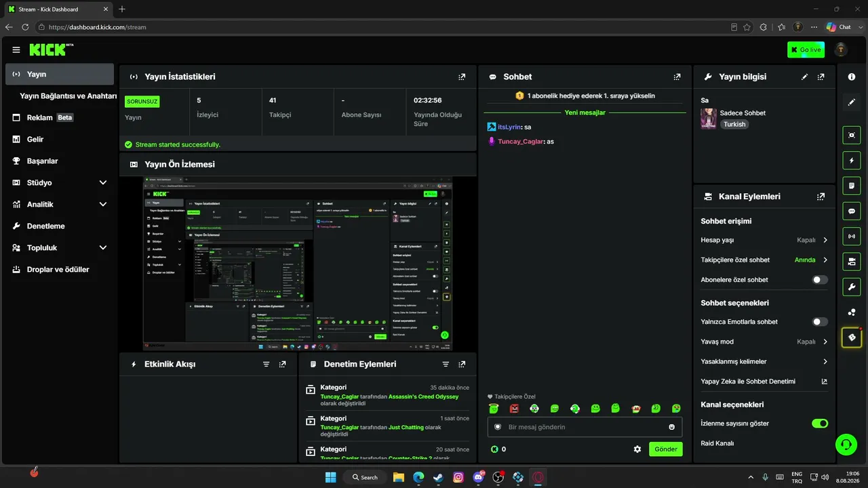Image resolution: width=868 pixels, height=488 pixels.
Task: Click the pencil icon in the right rail
Action: (x=852, y=102)
